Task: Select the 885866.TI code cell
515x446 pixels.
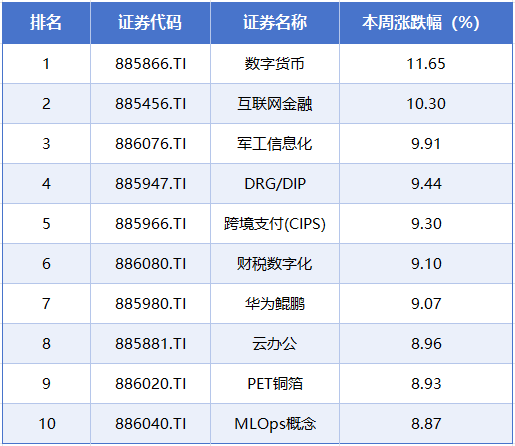Action: tap(150, 64)
